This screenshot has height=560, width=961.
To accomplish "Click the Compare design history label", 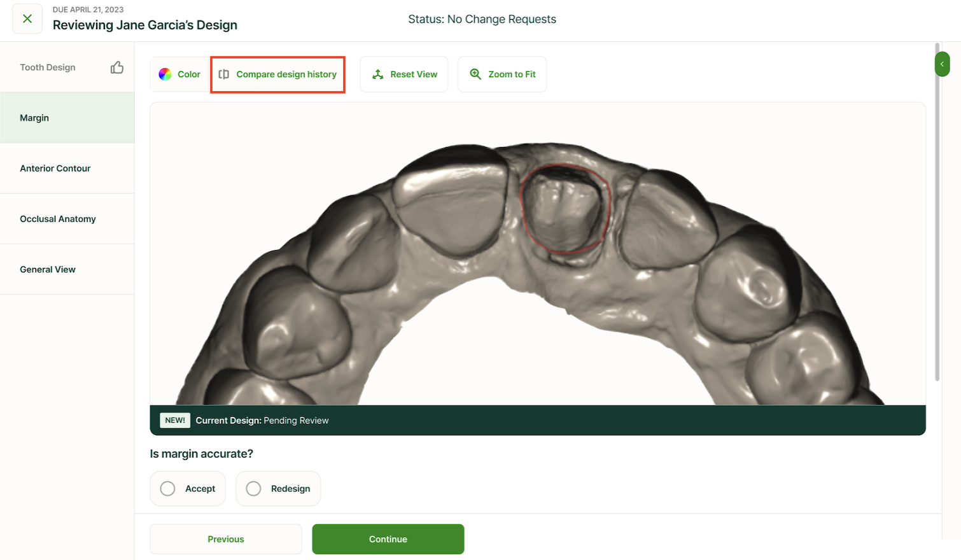I will pyautogui.click(x=286, y=74).
